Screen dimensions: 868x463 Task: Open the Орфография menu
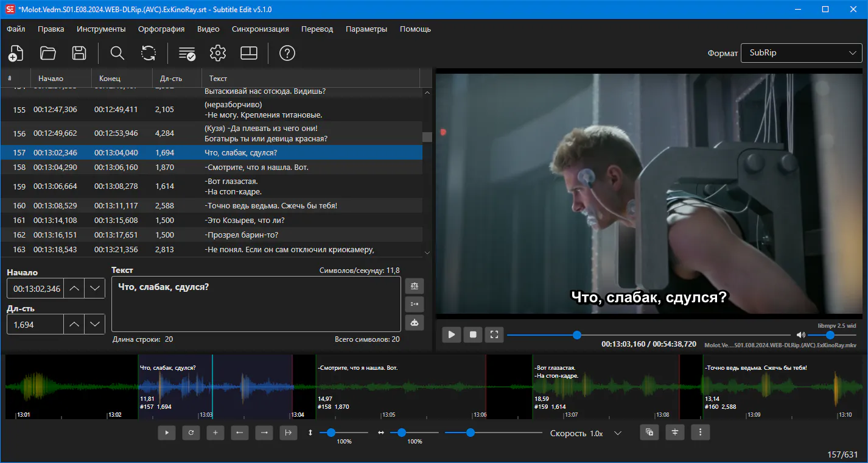161,29
